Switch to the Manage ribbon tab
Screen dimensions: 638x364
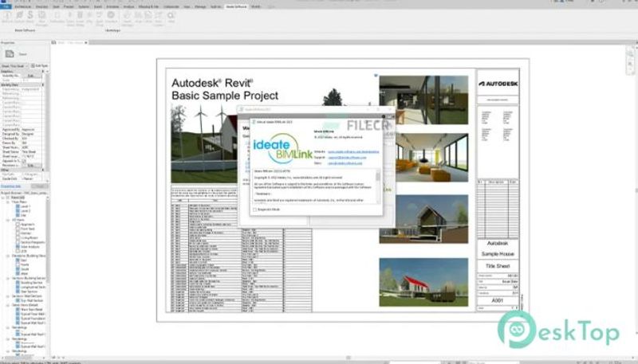point(200,6)
